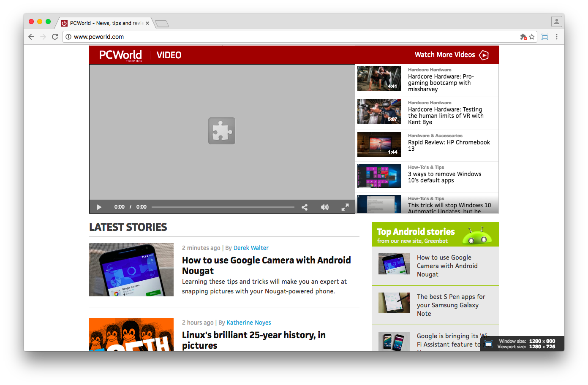Click the Google Camera thumbnail in the Android sidebar

(394, 264)
